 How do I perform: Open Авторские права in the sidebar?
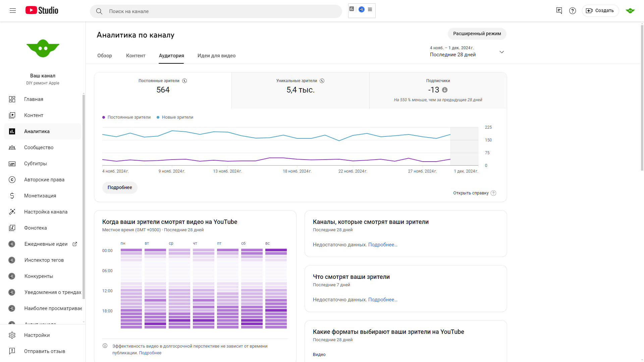(43, 180)
